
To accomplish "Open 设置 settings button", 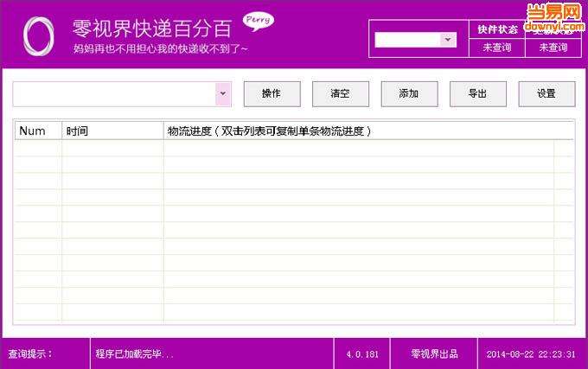I will [546, 93].
